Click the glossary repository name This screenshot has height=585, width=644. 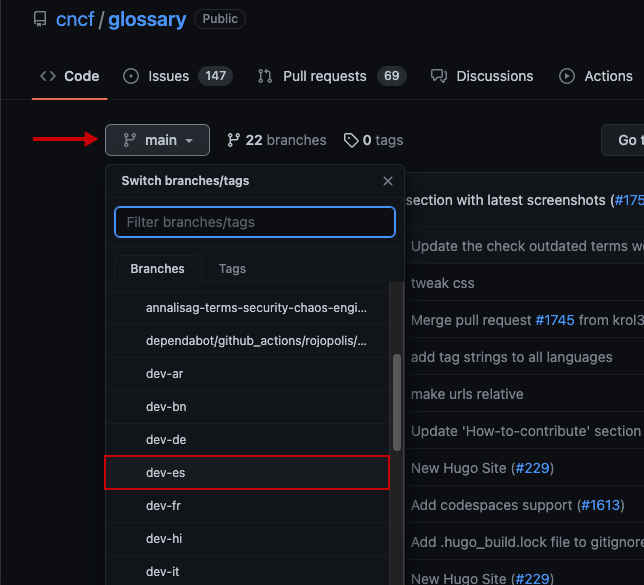pyautogui.click(x=146, y=19)
